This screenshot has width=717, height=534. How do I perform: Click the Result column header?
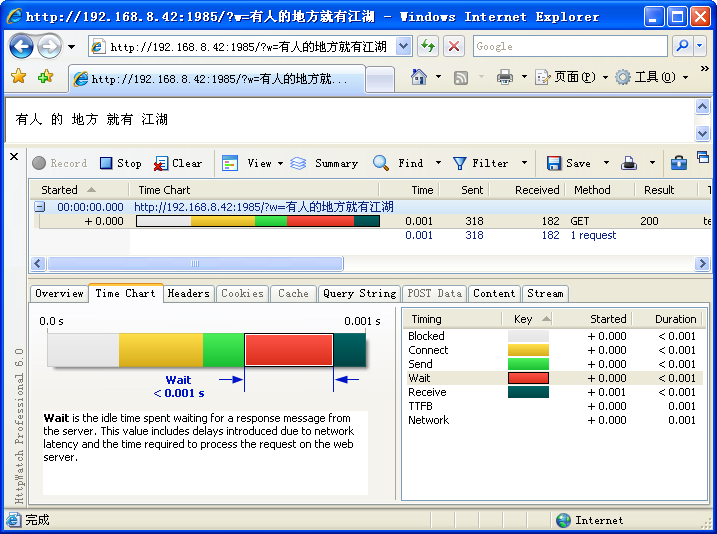click(x=666, y=190)
